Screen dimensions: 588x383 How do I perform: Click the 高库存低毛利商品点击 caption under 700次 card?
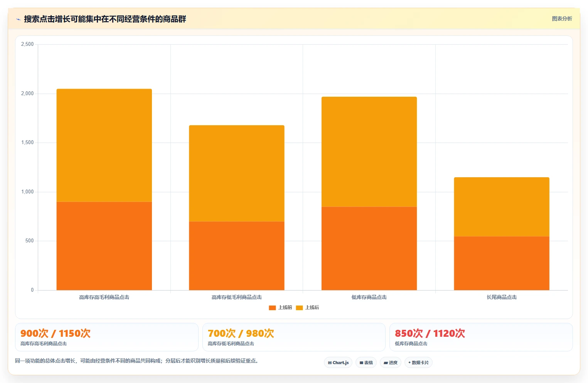coord(231,344)
